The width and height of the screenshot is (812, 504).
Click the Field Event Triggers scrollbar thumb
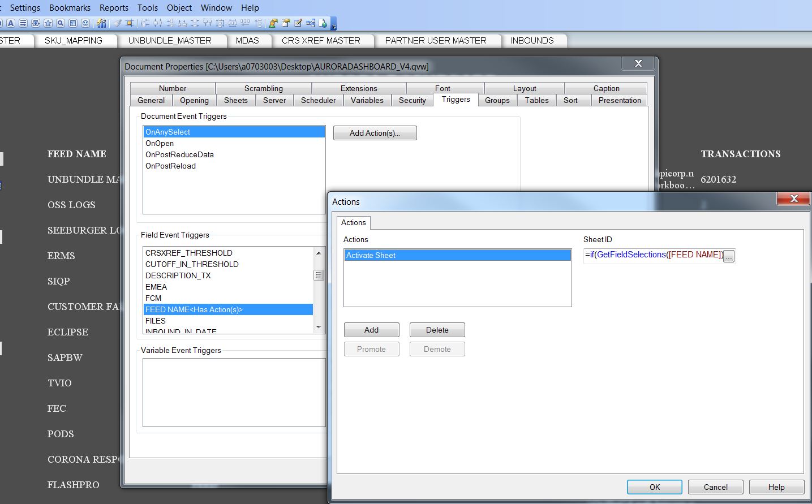pyautogui.click(x=319, y=275)
